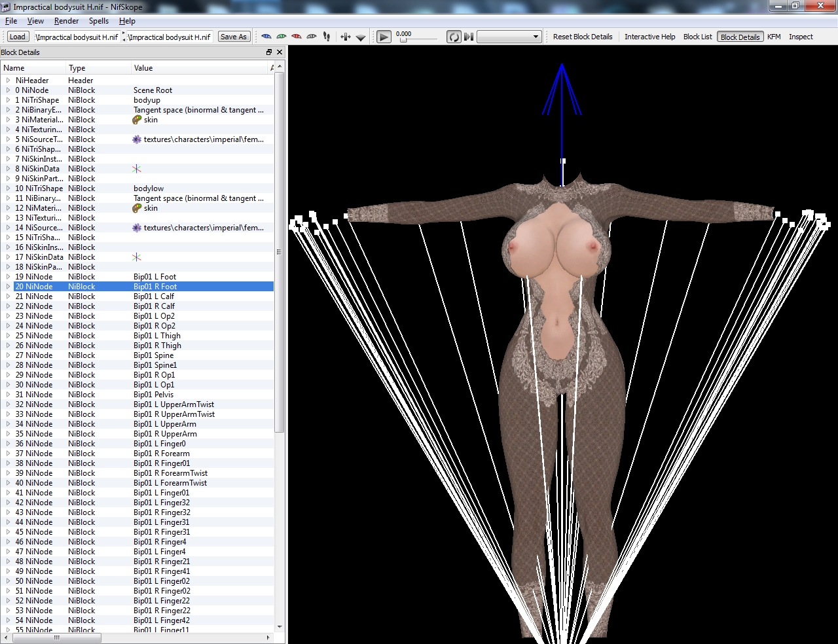Click the flip view arrows icon

pos(345,37)
